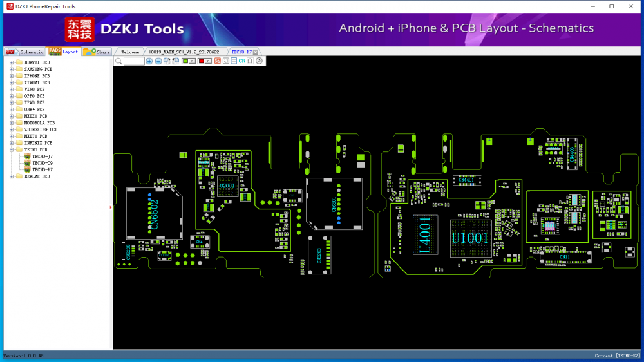The width and height of the screenshot is (644, 362).
Task: Click the green color swatch
Action: click(x=185, y=61)
